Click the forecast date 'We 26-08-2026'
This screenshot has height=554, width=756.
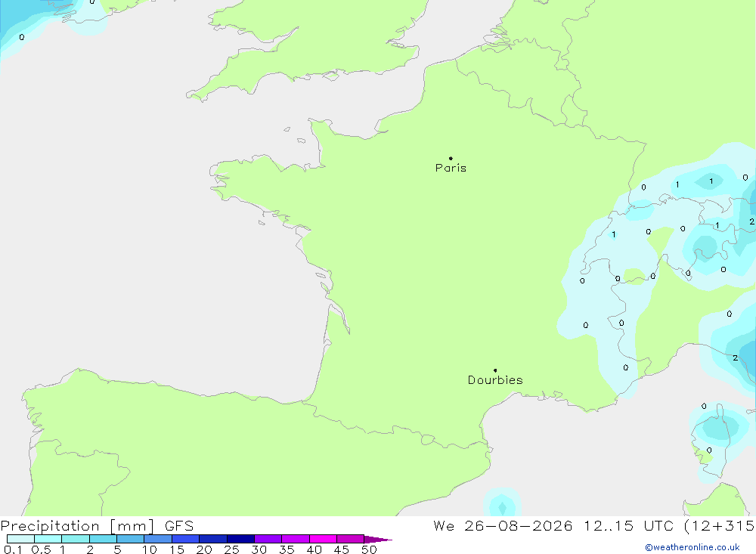(503, 525)
